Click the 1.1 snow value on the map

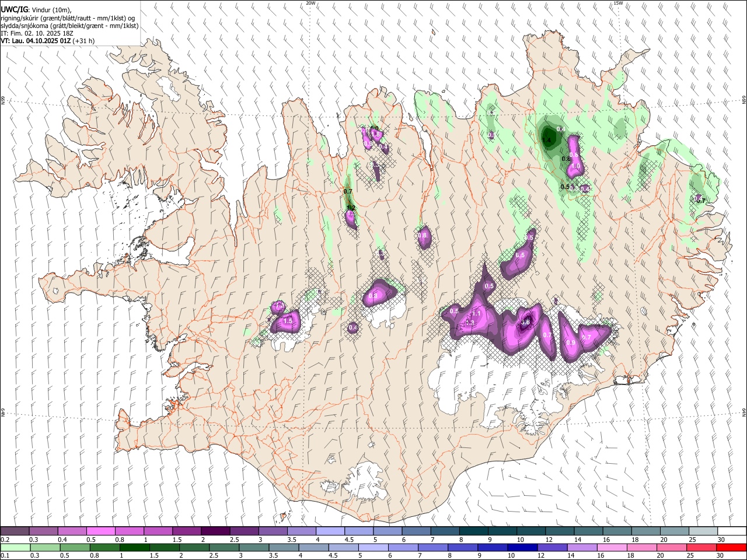tap(476, 314)
